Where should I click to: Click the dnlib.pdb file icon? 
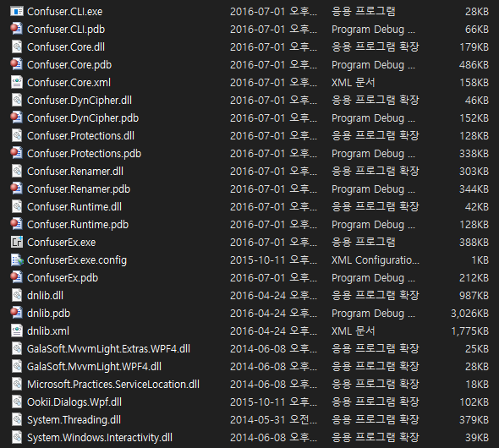[x=17, y=314]
